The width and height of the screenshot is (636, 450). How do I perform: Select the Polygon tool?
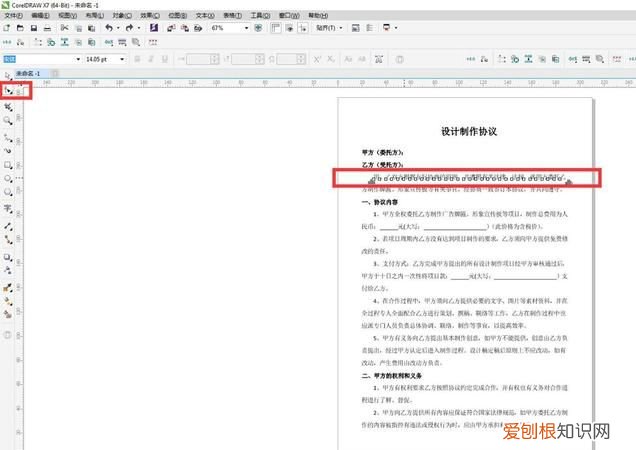(x=8, y=192)
